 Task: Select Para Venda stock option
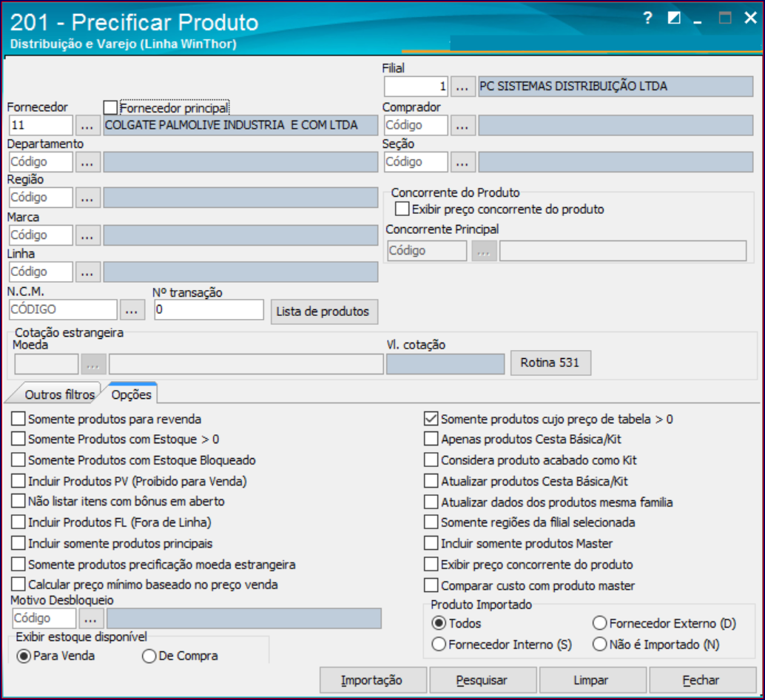[x=24, y=656]
